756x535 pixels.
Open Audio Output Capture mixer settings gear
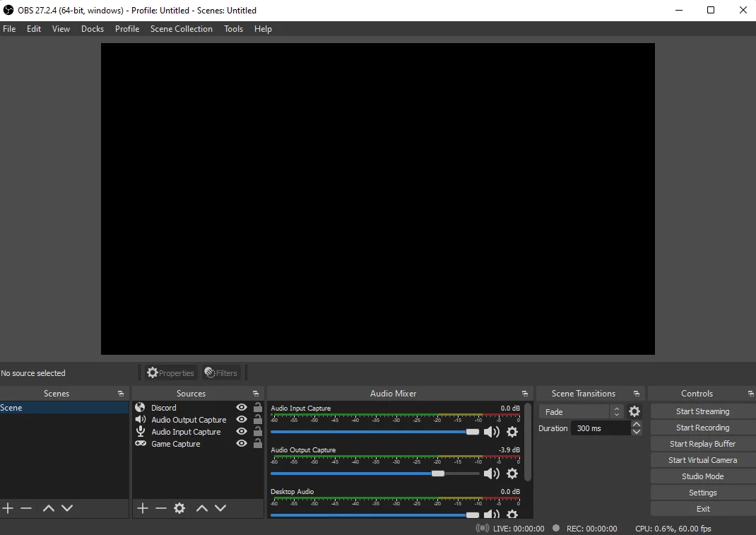(x=512, y=474)
